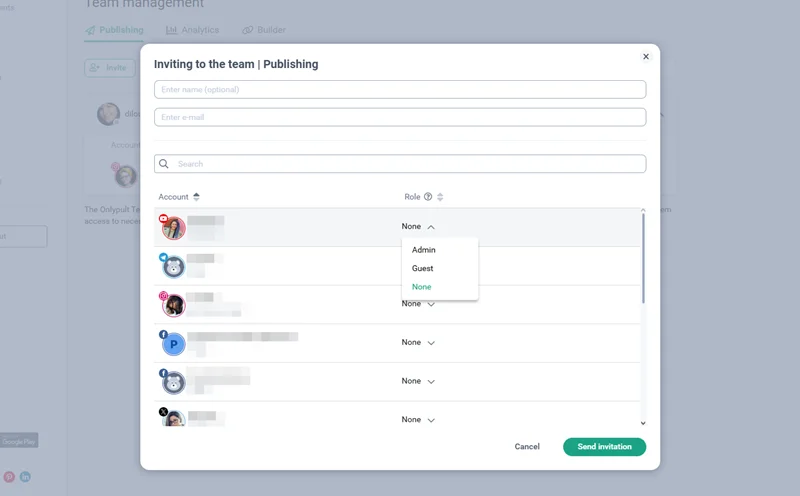Sort by Account column arrows
800x496 pixels.
click(196, 197)
